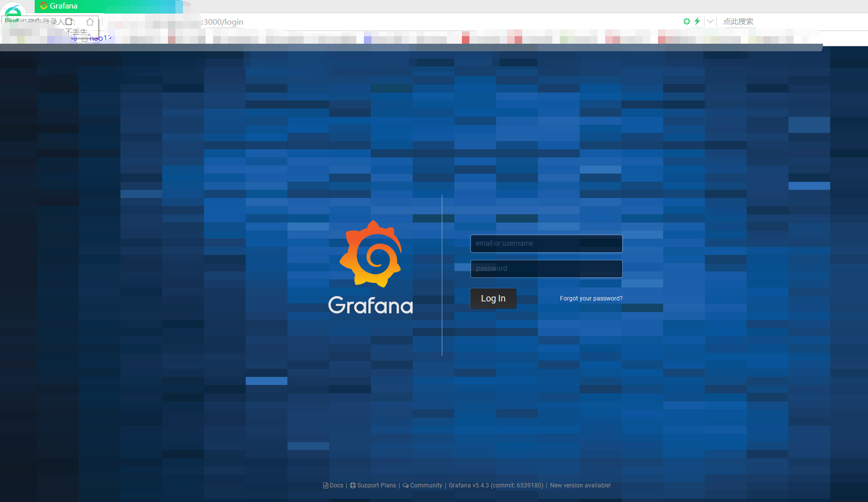
Task: Open the Support Plans footer link
Action: (373, 485)
